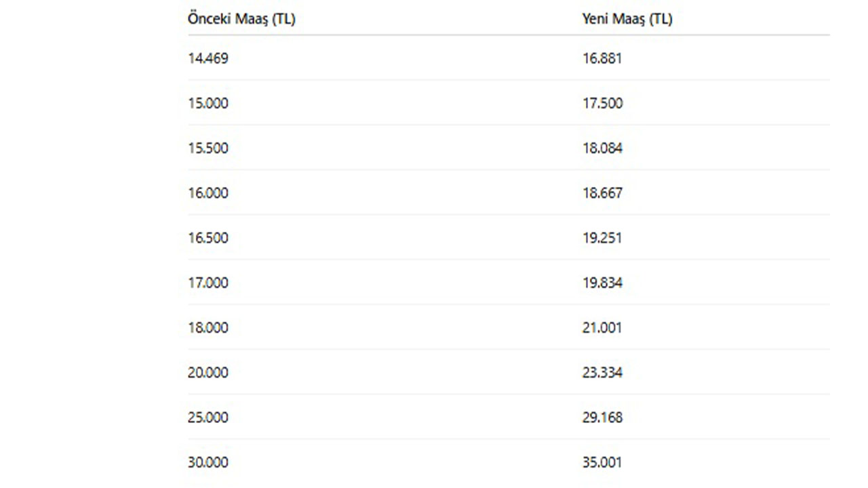Image resolution: width=868 pixels, height=488 pixels.
Task: Click the 29.168 new salary value
Action: coord(602,418)
